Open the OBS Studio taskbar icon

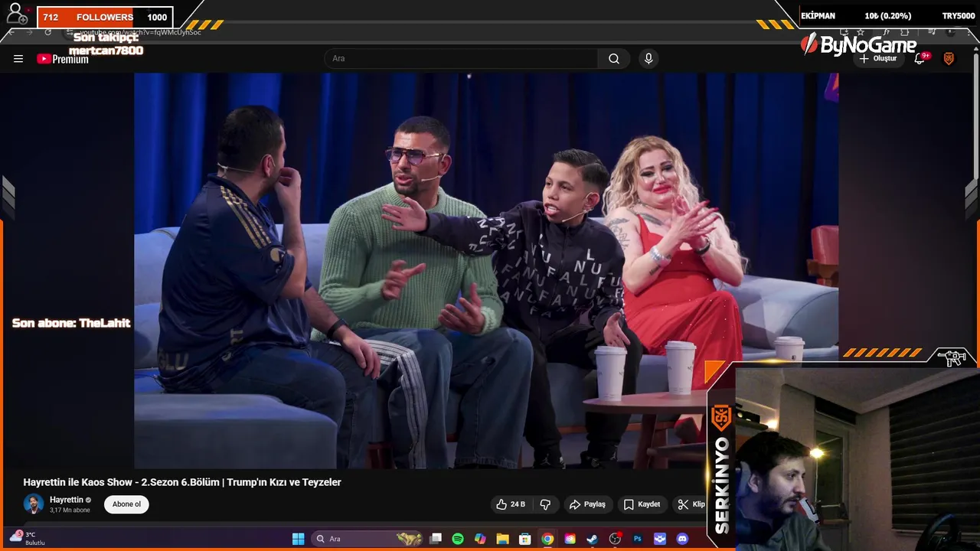point(615,539)
